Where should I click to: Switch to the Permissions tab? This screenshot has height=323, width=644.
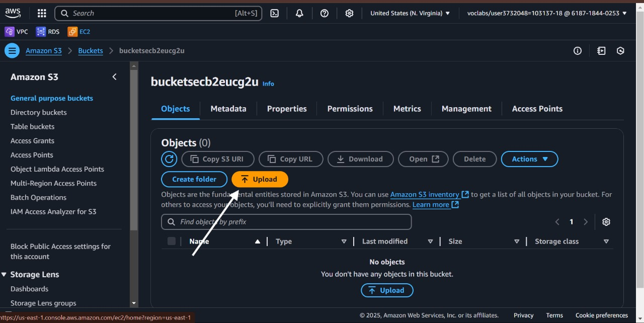pyautogui.click(x=350, y=109)
